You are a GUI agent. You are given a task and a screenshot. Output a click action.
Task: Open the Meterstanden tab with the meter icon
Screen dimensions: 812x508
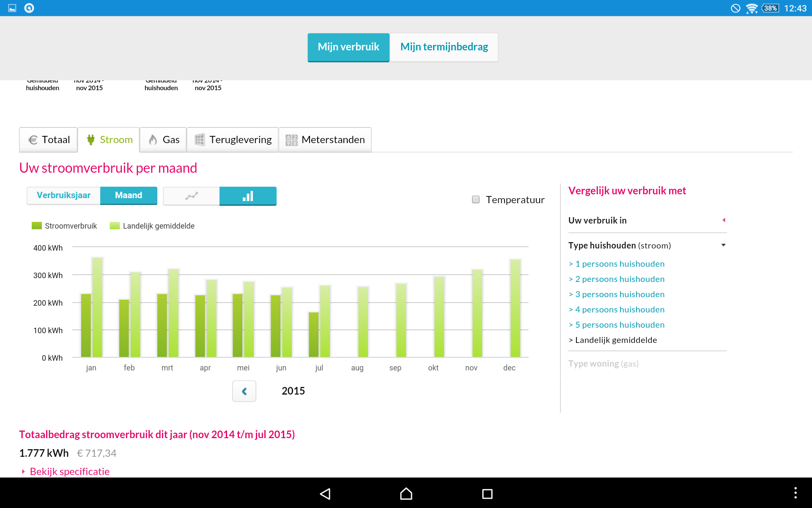coord(325,140)
